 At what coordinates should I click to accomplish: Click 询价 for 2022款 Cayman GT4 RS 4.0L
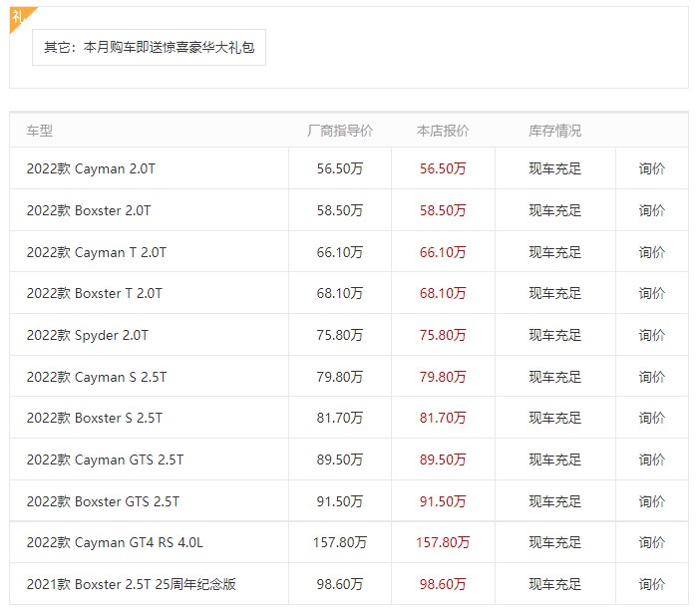pos(652,542)
